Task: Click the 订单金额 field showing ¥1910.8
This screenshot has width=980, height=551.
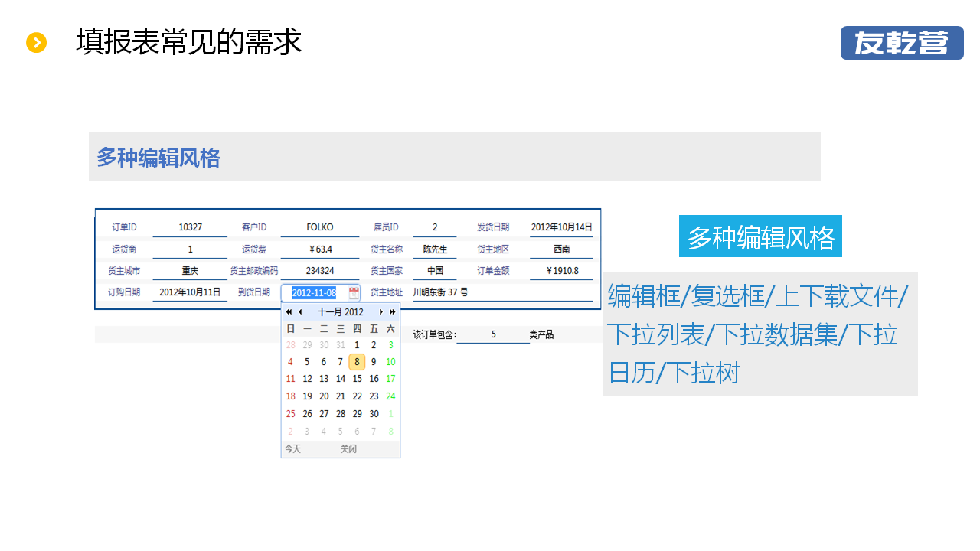Action: coord(562,271)
